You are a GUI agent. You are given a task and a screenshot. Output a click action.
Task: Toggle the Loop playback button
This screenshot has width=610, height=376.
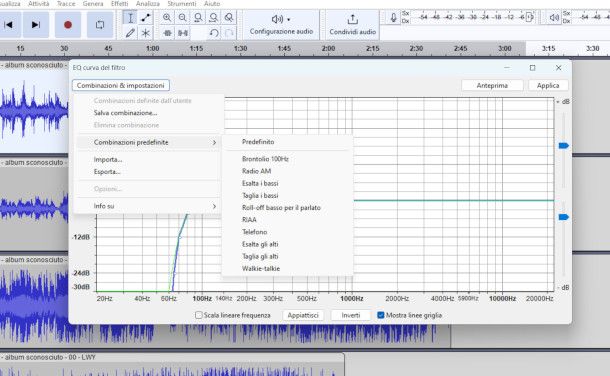[100, 25]
